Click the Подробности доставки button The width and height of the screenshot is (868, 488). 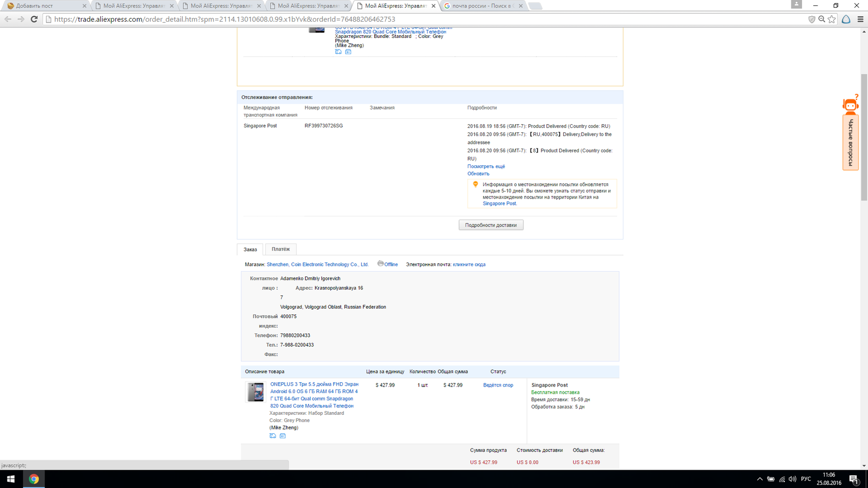[x=491, y=225]
